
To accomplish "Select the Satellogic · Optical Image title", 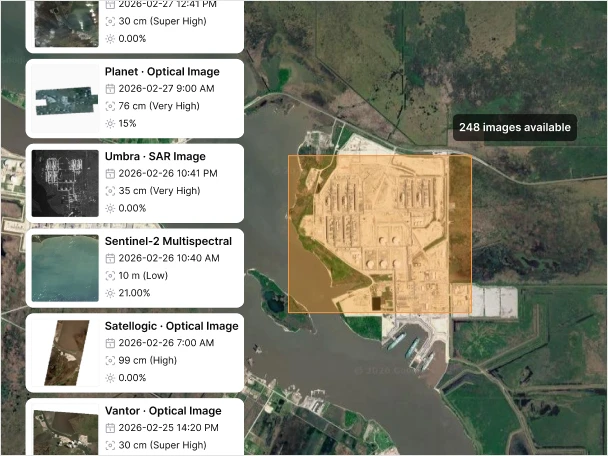I will coord(171,326).
